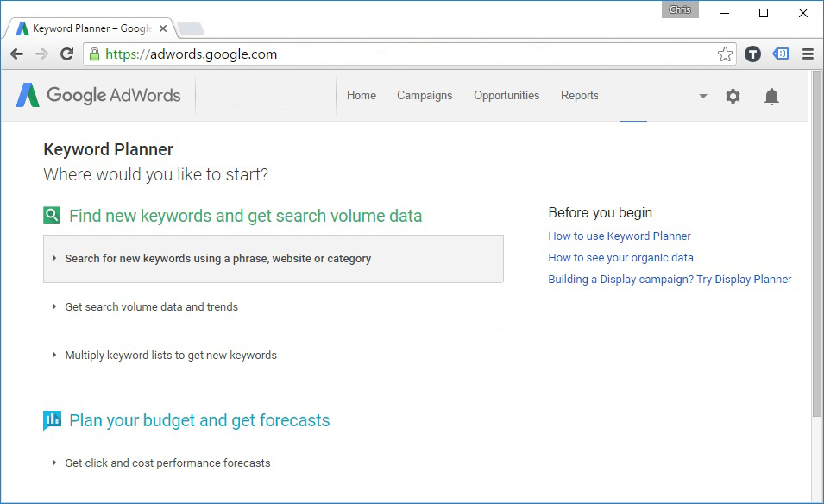Select the Keyword Planner browser tab
The image size is (824, 504).
[x=90, y=28]
